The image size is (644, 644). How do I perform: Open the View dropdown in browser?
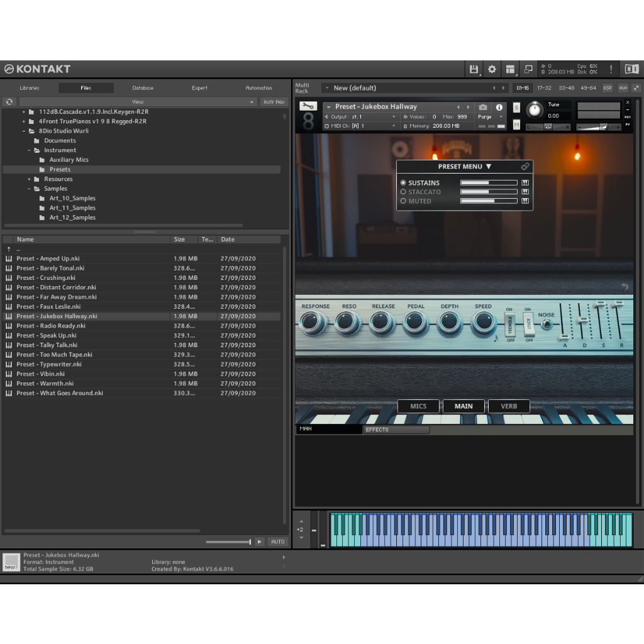pos(138,102)
